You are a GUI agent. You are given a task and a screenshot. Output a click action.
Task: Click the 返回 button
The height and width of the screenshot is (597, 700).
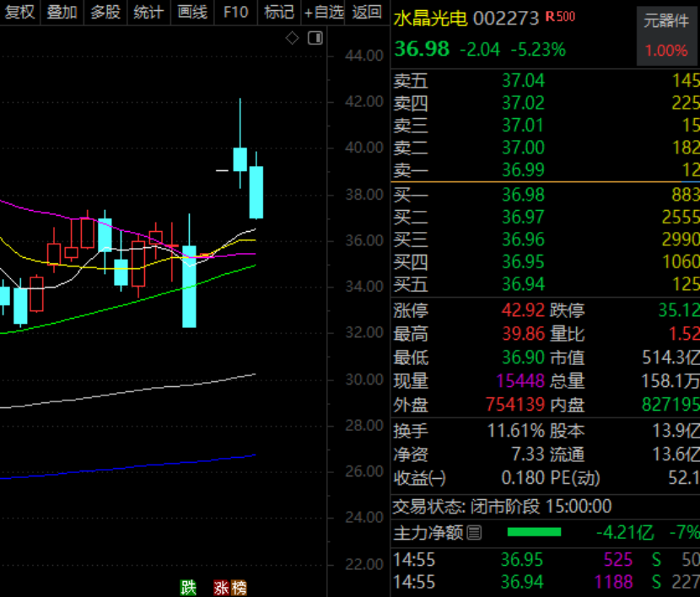367,12
